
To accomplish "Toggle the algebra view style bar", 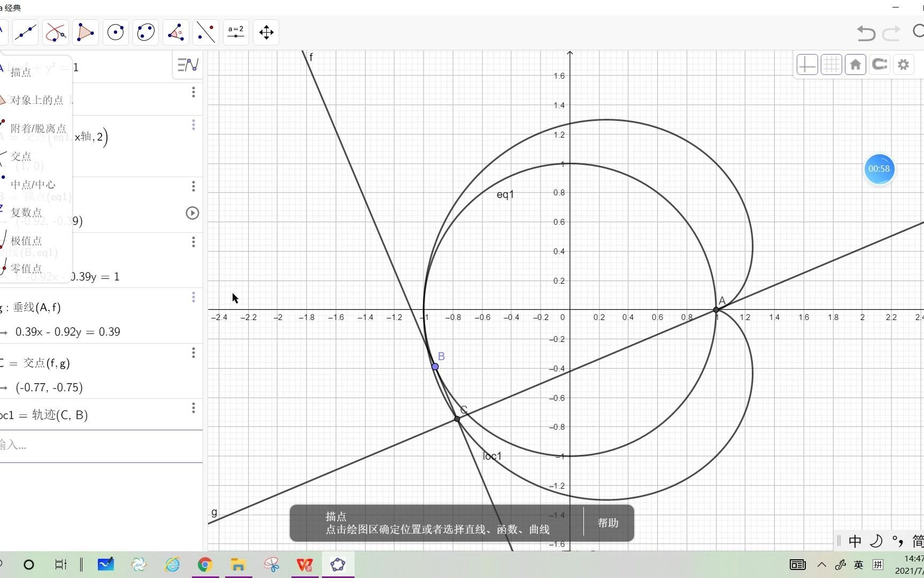I will 188,65.
